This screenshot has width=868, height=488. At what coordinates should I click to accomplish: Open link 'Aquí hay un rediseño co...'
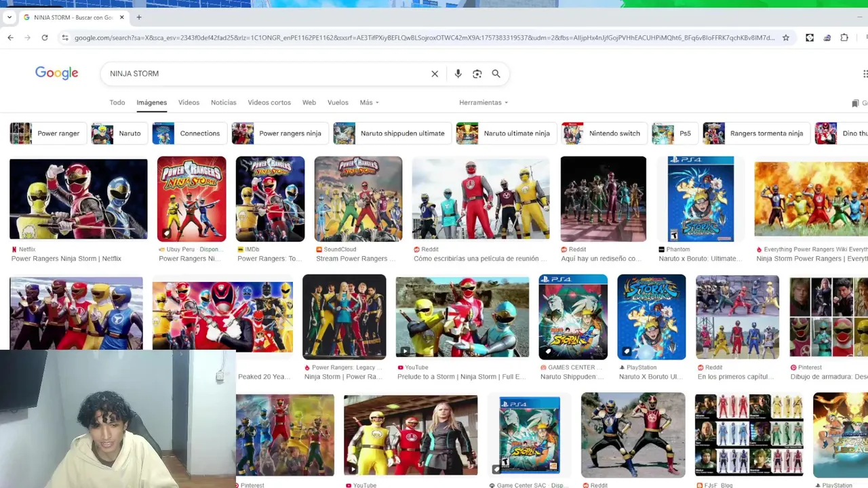point(601,259)
